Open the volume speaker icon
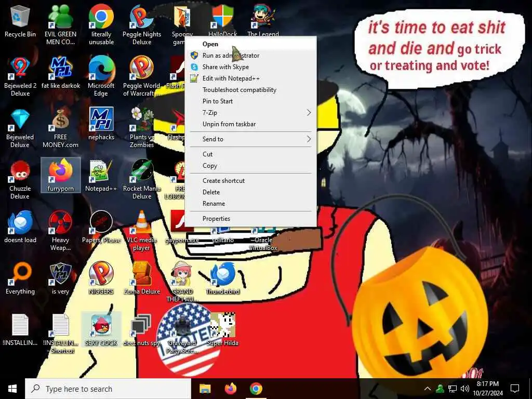The width and height of the screenshot is (532, 399). (x=465, y=389)
